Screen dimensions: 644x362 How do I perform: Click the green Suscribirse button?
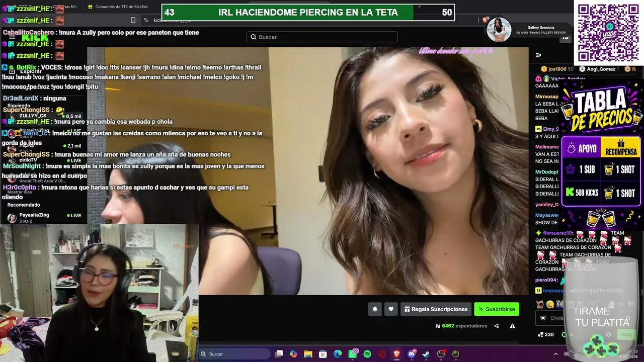pos(497,309)
